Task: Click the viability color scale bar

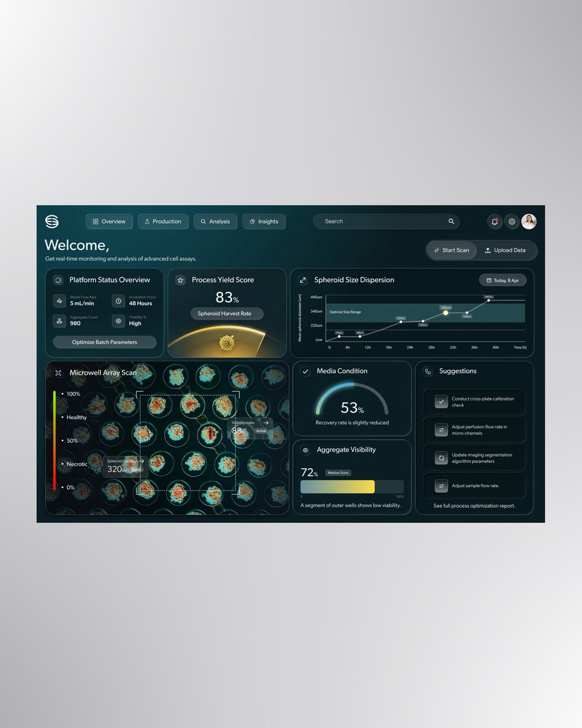Action: (55, 440)
